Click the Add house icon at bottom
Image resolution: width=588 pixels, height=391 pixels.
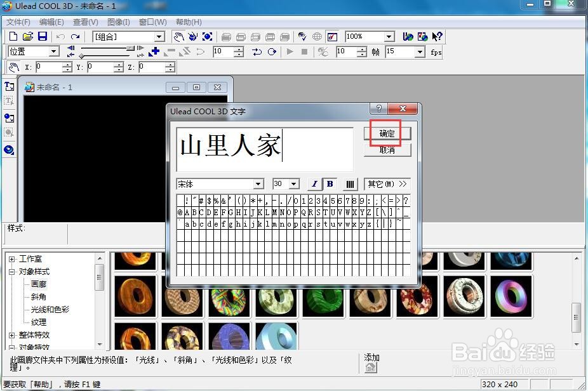370,368
